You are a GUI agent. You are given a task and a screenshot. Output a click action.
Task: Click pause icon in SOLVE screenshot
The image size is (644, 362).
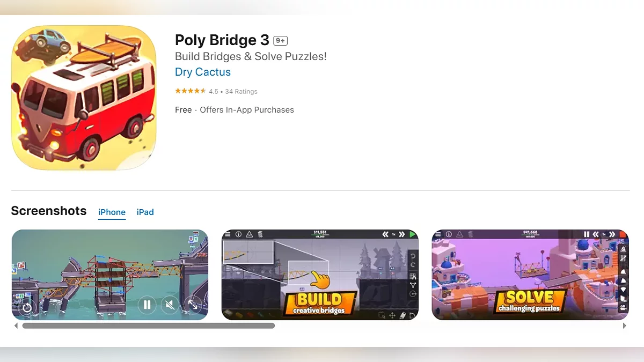pyautogui.click(x=587, y=234)
